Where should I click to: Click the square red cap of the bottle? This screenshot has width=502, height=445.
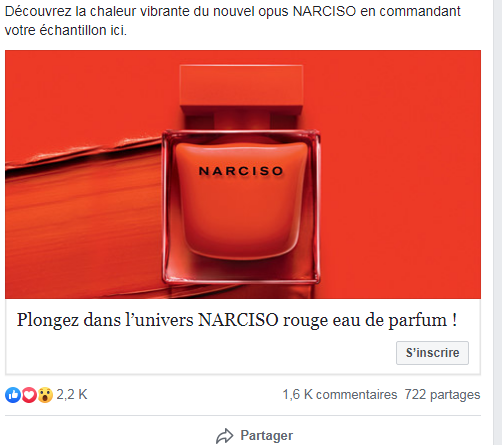click(x=241, y=86)
